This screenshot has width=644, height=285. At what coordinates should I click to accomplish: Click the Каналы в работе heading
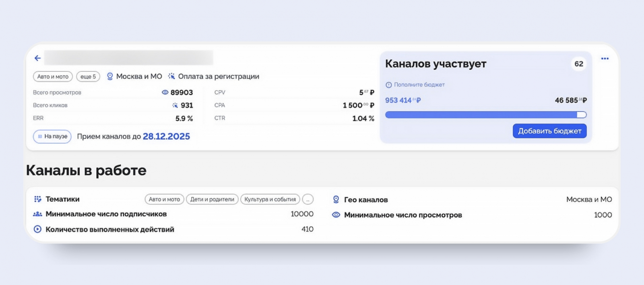(x=86, y=170)
